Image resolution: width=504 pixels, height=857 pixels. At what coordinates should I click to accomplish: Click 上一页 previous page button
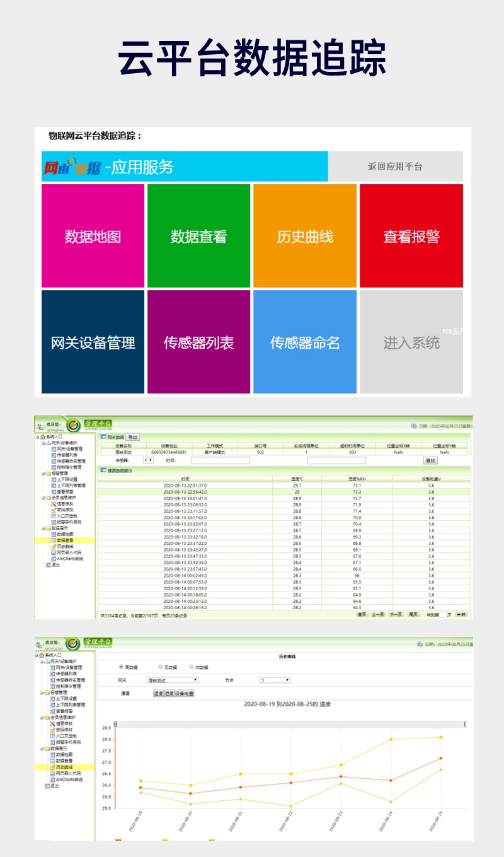point(378,614)
